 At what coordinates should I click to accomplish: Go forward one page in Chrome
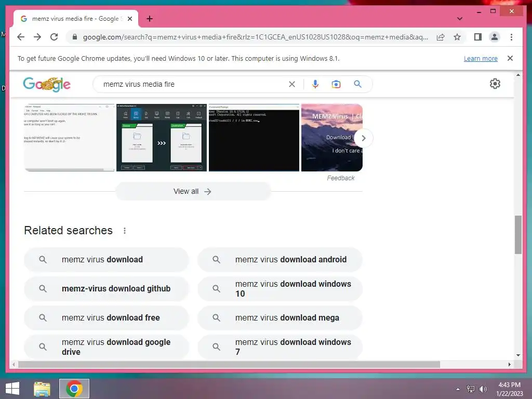pyautogui.click(x=37, y=37)
